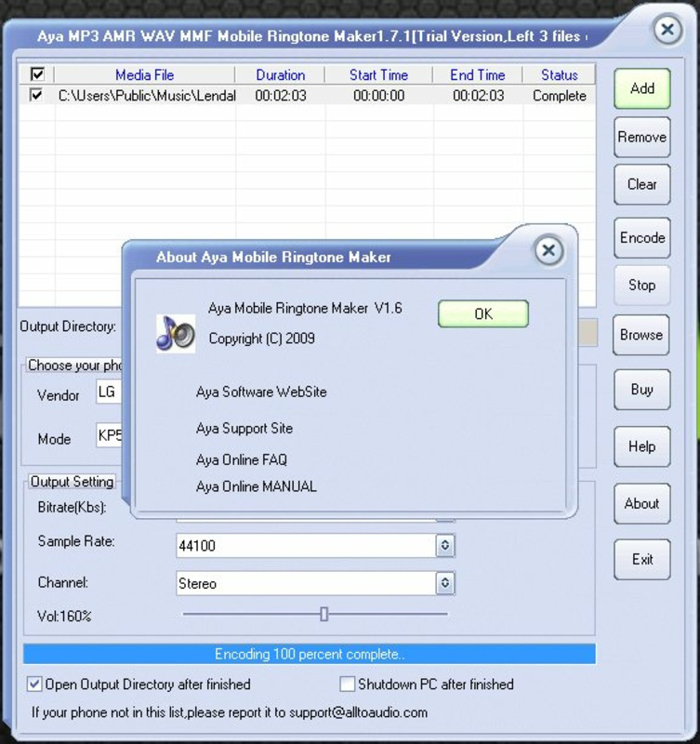
Task: Open the Aya Software WebSite link
Action: click(261, 392)
